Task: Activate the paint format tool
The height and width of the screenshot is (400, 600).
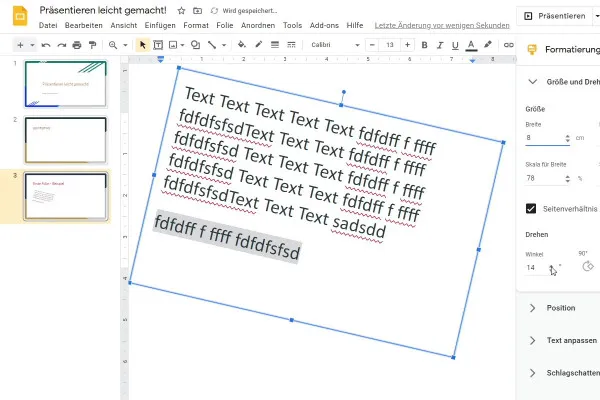Action: pyautogui.click(x=92, y=45)
